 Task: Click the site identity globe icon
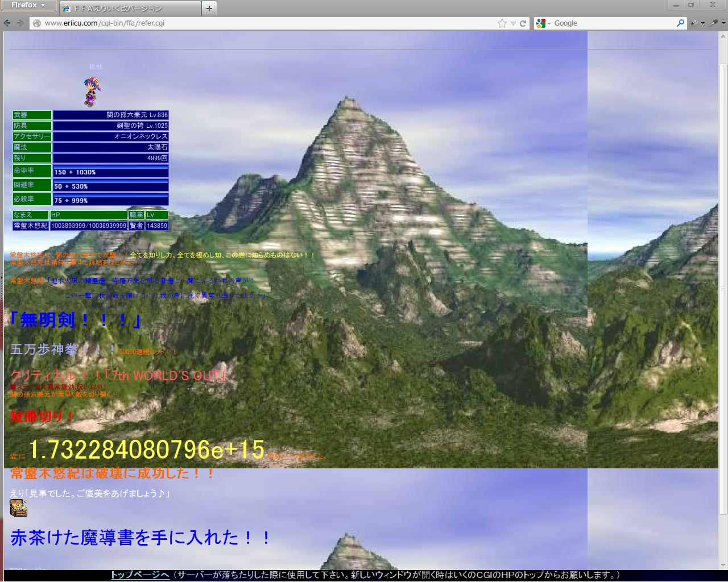point(37,23)
